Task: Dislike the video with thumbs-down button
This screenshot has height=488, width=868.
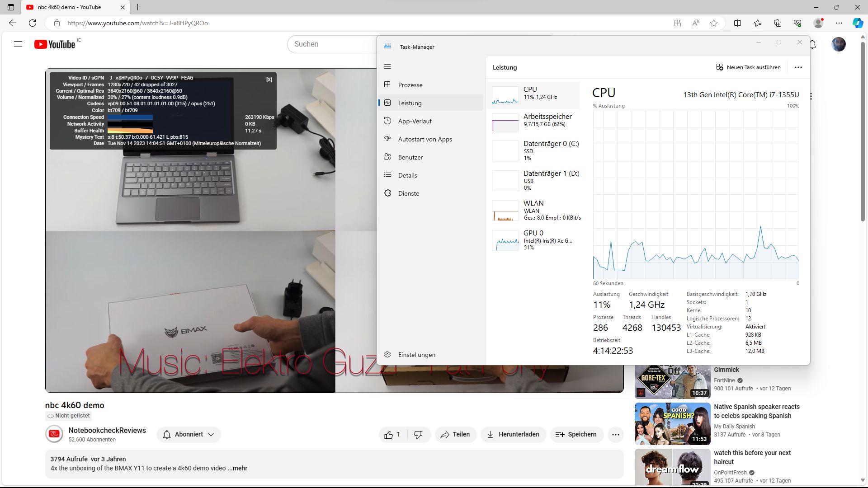Action: pyautogui.click(x=419, y=435)
